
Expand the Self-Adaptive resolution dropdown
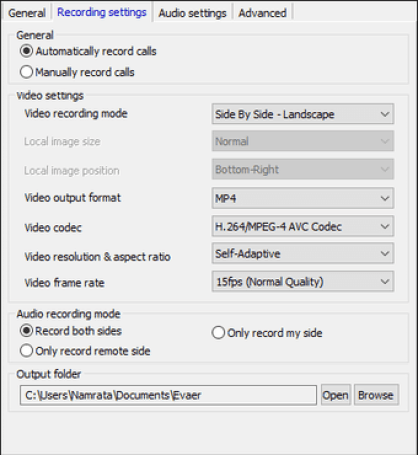click(303, 254)
